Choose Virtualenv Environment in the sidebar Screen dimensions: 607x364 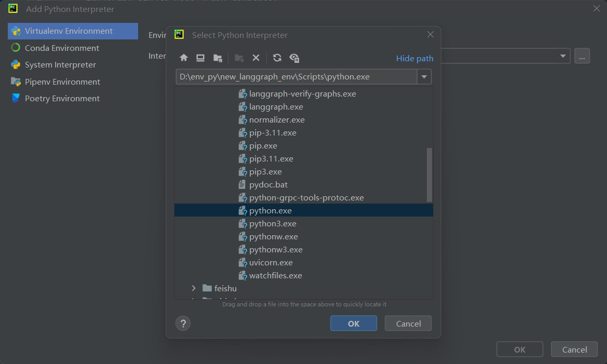pos(73,31)
